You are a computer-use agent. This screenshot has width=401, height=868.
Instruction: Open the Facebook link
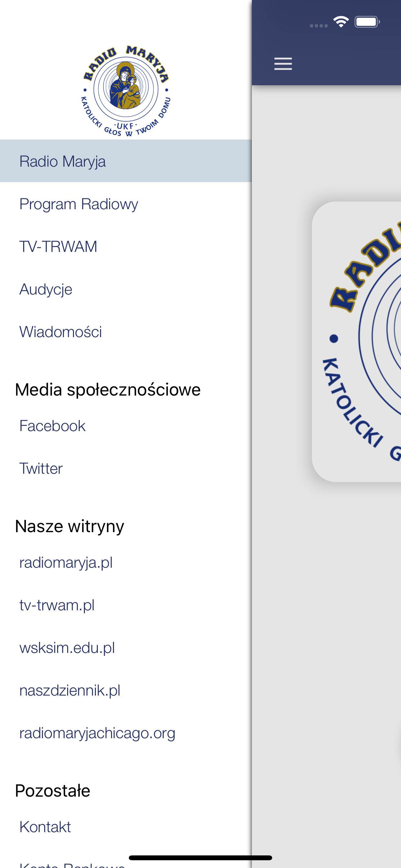(126, 426)
